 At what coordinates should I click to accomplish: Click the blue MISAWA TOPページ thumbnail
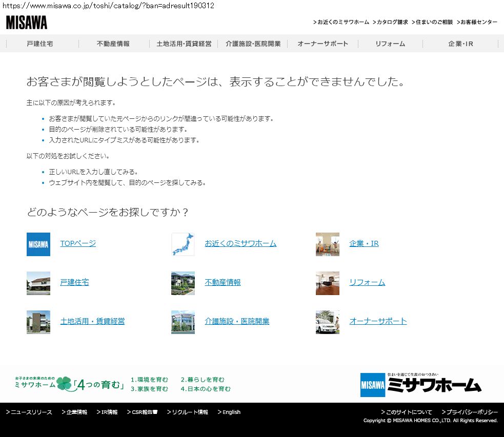click(38, 244)
